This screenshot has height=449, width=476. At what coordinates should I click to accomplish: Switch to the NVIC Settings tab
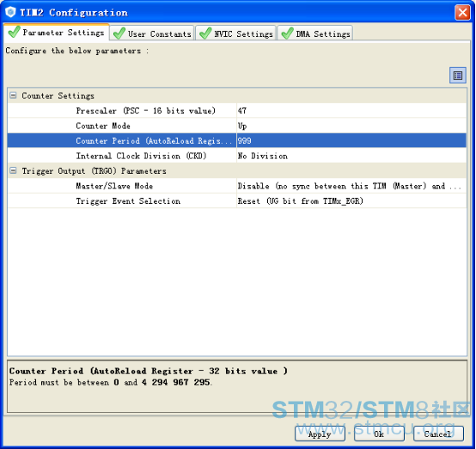click(x=236, y=34)
